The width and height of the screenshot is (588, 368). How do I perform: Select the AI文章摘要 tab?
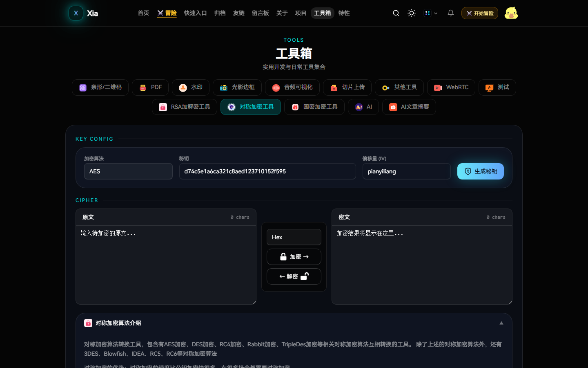pos(409,107)
